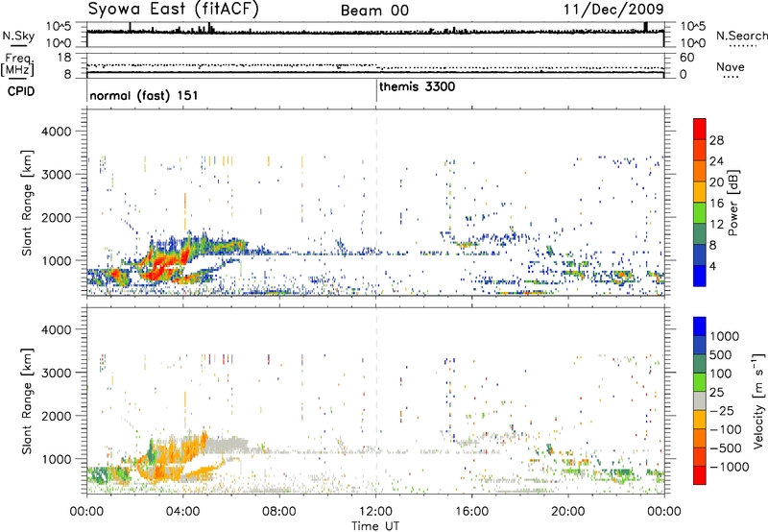This screenshot has width=768, height=532.
Task: Click the "Nave" legend label
Action: [731, 66]
